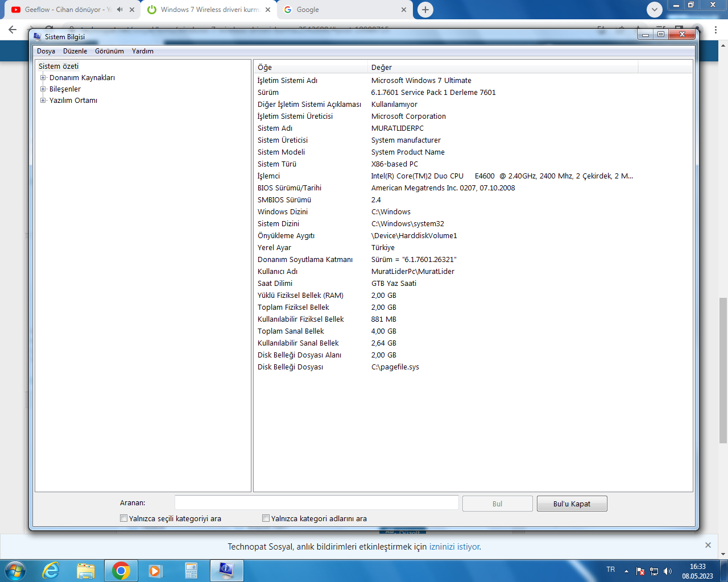Show hidden tray icons arrow
The width and height of the screenshot is (728, 582).
tap(626, 571)
